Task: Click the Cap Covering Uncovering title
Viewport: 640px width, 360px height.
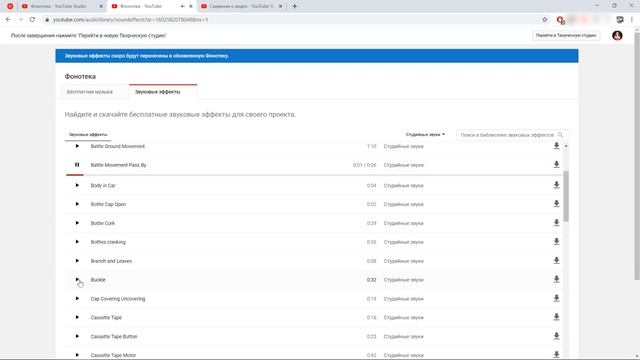Action: coord(118,299)
